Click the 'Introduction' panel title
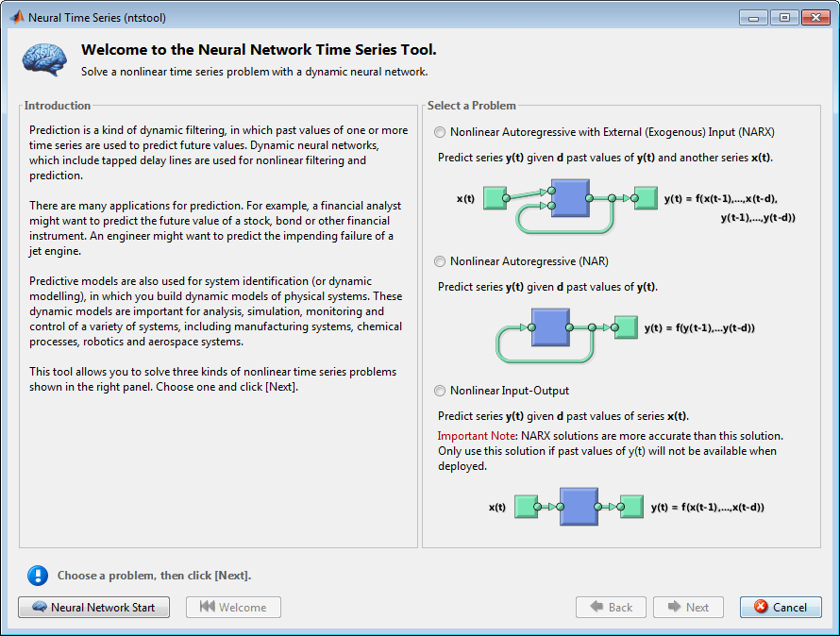Screen dimensions: 840x636 (x=58, y=106)
